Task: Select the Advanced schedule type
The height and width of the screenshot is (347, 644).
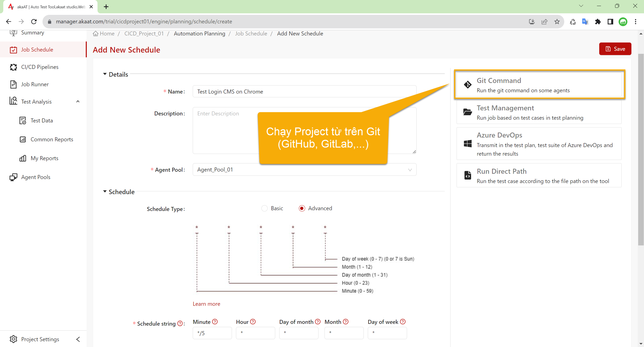Action: click(x=302, y=208)
